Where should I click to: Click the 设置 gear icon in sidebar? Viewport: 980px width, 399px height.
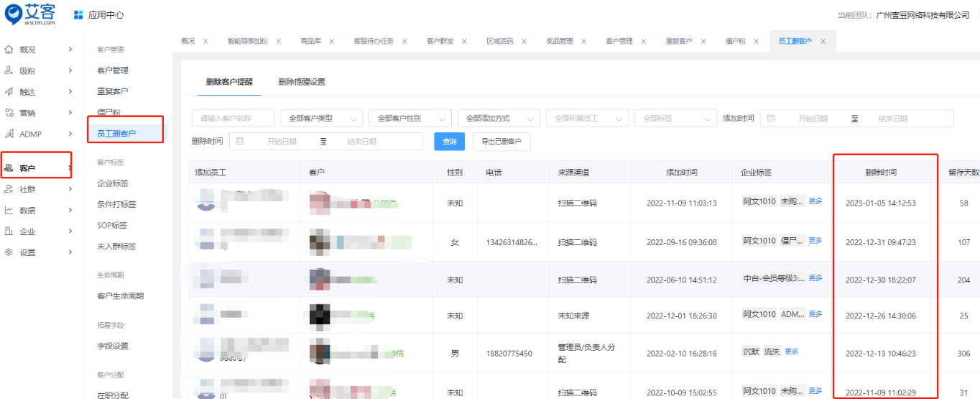tap(9, 252)
